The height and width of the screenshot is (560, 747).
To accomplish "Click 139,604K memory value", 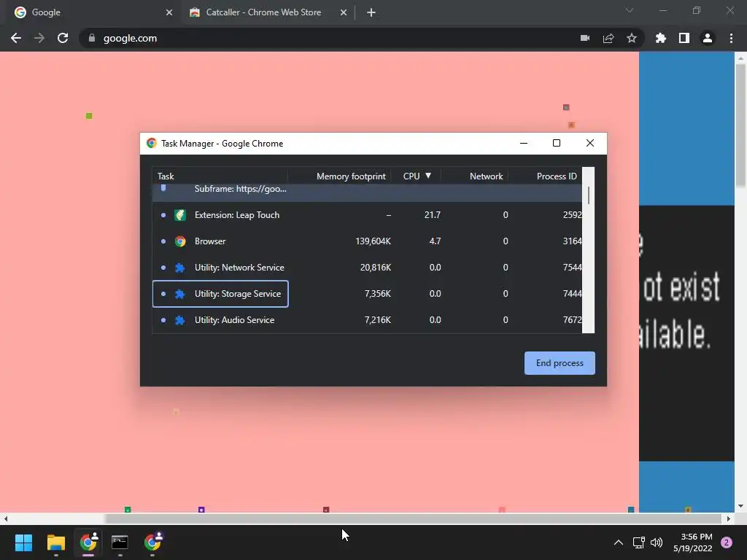I will 373,241.
